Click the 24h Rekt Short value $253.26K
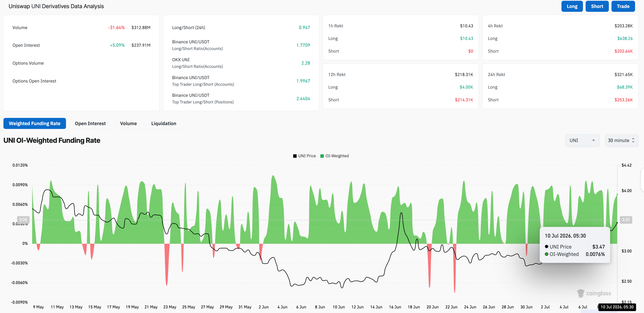Screen dimensions: 644x313 (623, 100)
